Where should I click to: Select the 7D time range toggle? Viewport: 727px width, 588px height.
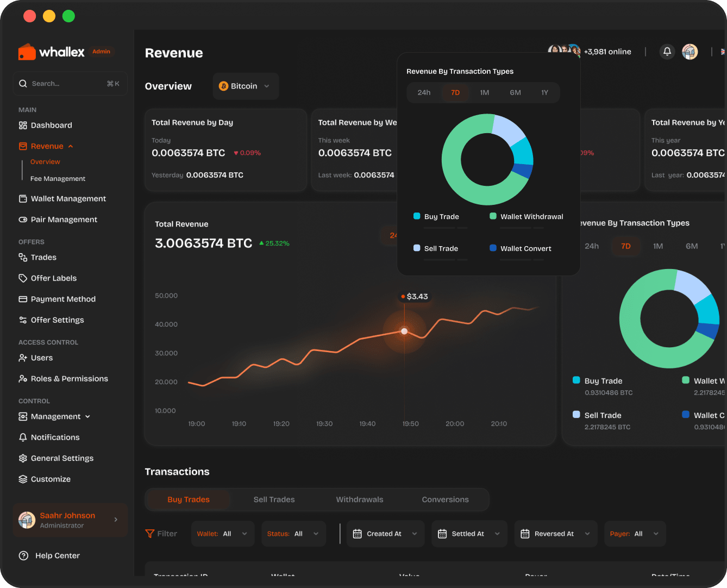455,92
